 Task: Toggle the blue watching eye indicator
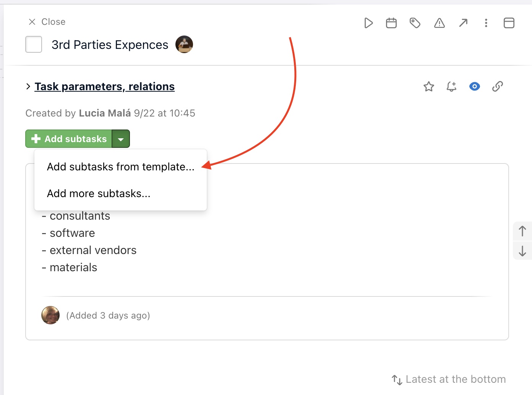(x=474, y=86)
